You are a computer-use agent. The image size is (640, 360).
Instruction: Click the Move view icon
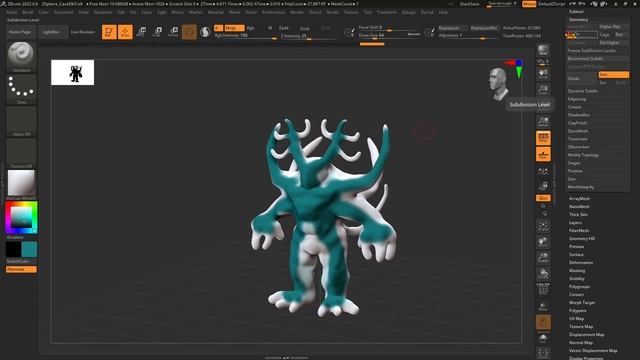[543, 242]
